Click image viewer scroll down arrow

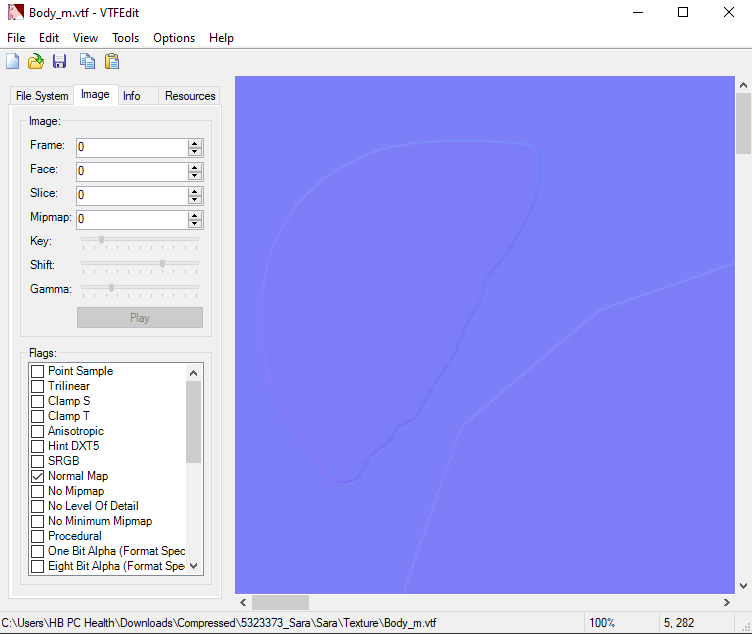click(743, 586)
